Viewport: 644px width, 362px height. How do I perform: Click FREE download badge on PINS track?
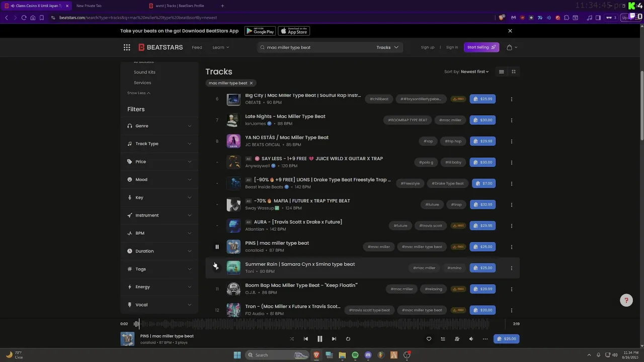(458, 247)
